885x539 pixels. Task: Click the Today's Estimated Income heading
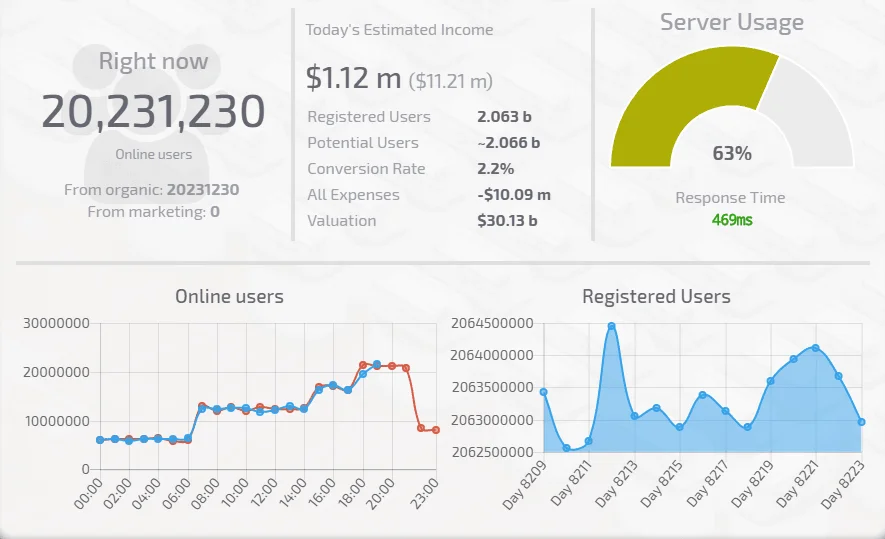pyautogui.click(x=399, y=30)
